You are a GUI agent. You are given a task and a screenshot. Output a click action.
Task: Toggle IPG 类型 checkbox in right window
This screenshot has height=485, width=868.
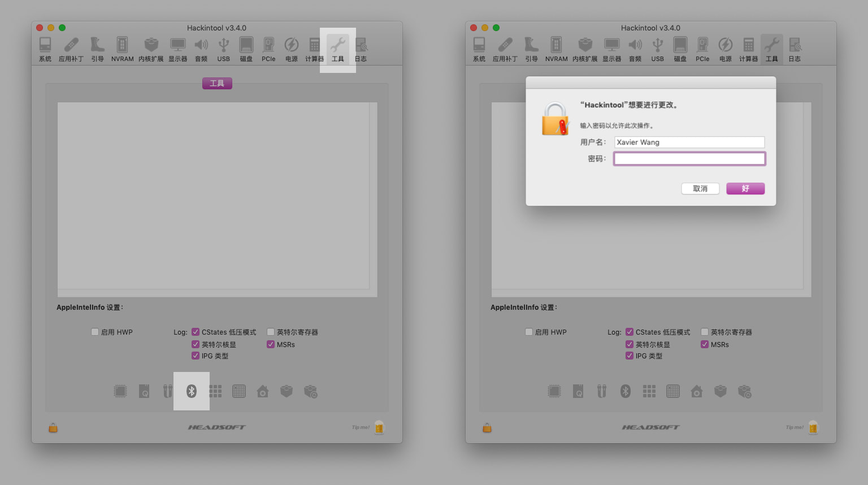(x=630, y=356)
